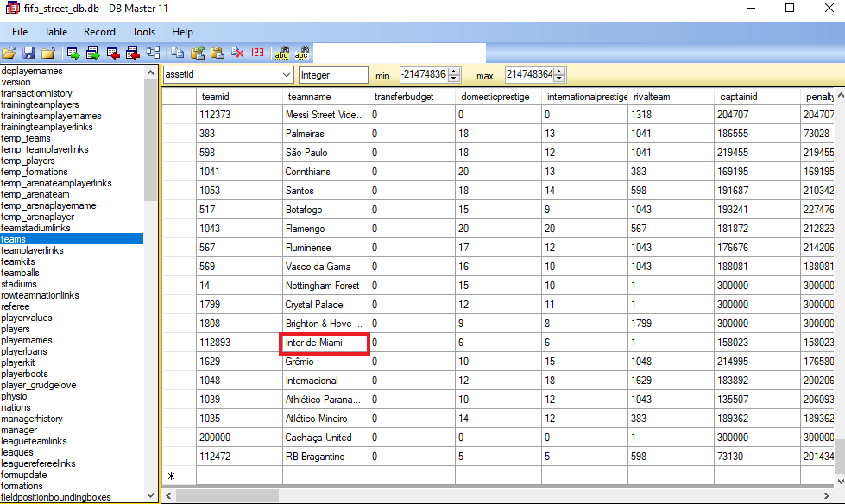Screen dimensions: 845x504
Task: Click the single table green arrow icon
Action: coord(73,53)
